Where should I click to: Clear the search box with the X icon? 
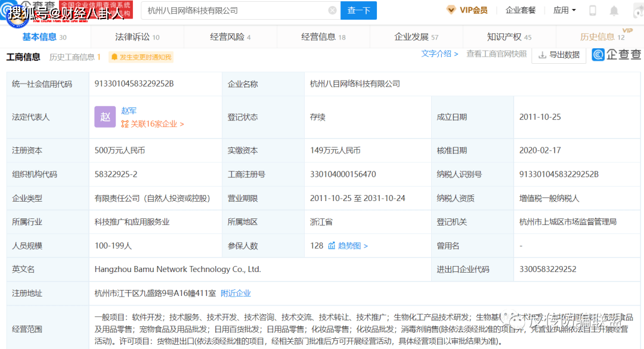coord(332,10)
